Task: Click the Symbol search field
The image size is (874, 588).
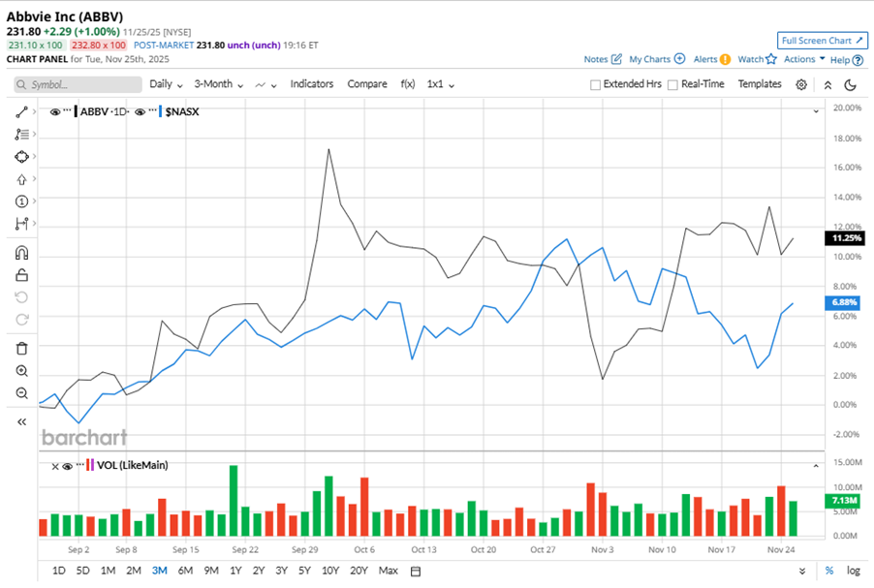Action: [x=78, y=84]
